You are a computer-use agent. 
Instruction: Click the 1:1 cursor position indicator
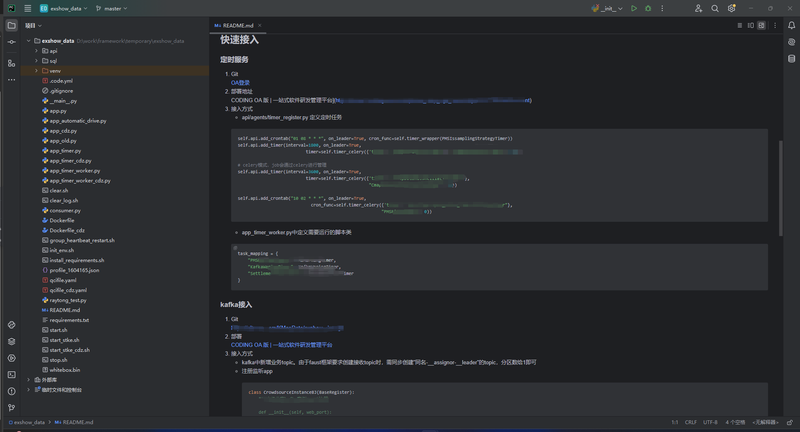pos(674,422)
